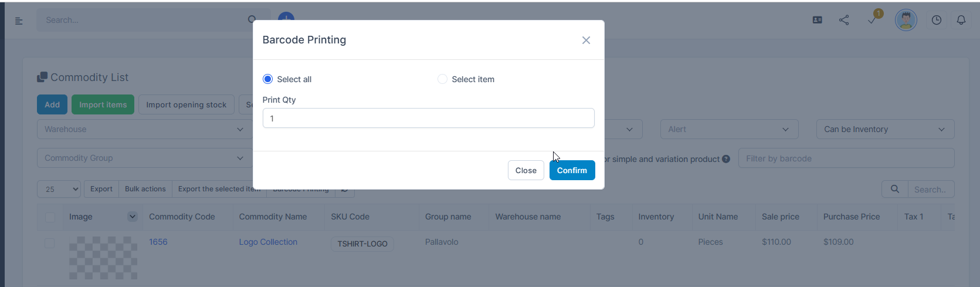The image size is (980, 287).
Task: Open the Alert filter dropdown
Action: tap(729, 129)
